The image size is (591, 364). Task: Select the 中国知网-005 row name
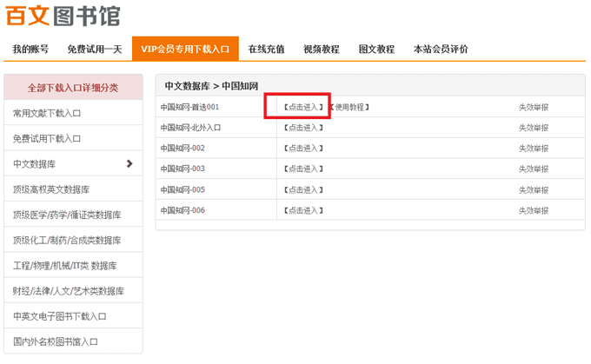(183, 189)
